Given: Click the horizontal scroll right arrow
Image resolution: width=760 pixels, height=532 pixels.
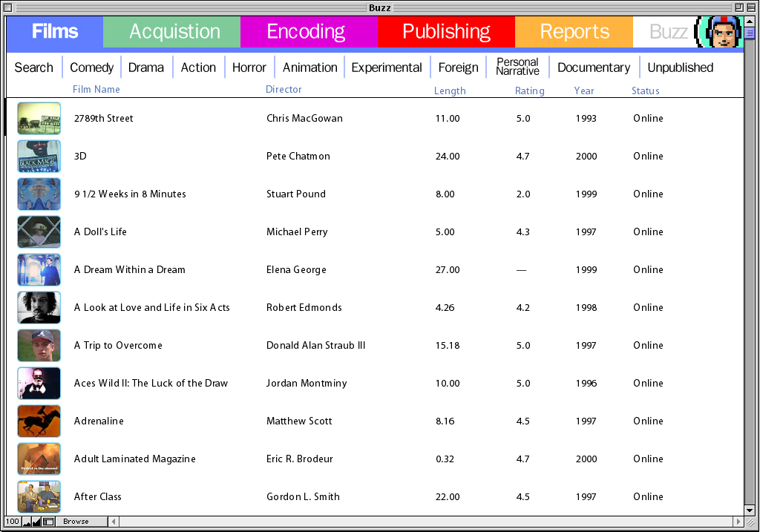Looking at the screenshot, I should pos(738,522).
